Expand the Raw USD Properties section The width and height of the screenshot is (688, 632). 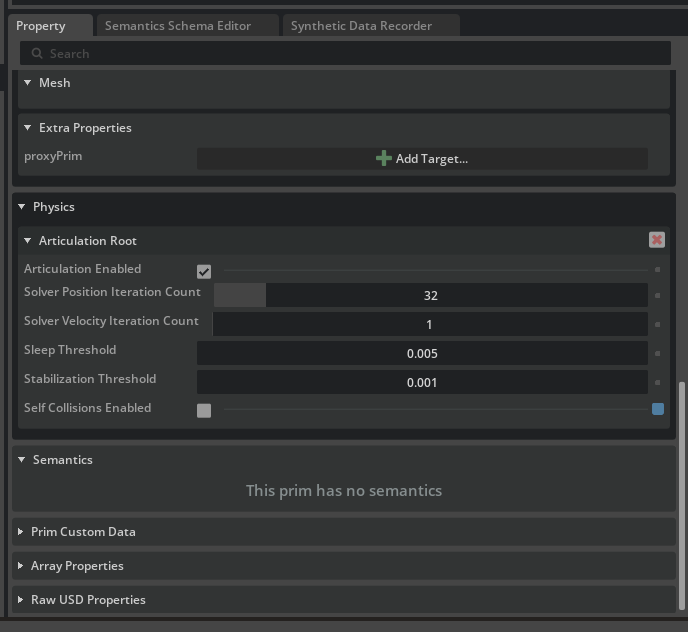(x=21, y=600)
